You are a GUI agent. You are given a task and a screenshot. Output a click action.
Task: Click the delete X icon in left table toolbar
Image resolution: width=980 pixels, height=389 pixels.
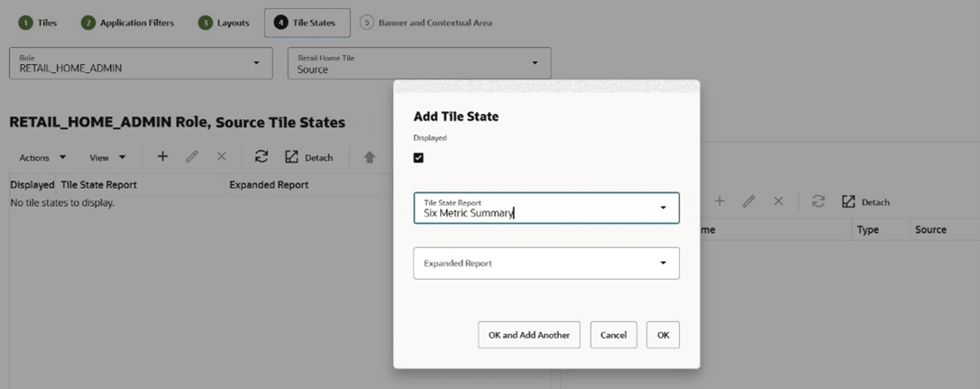coord(221,157)
